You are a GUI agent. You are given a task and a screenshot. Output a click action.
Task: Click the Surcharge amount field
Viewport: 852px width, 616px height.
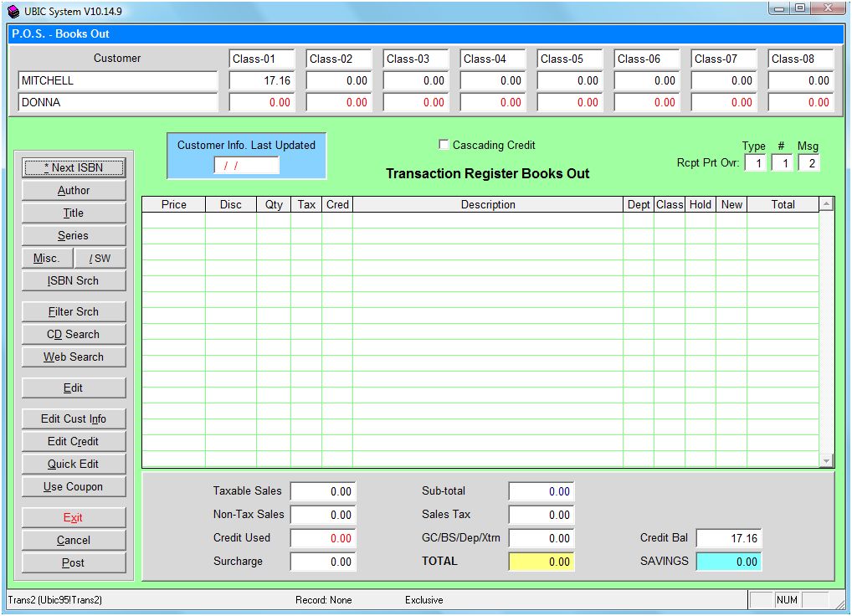pyautogui.click(x=323, y=561)
